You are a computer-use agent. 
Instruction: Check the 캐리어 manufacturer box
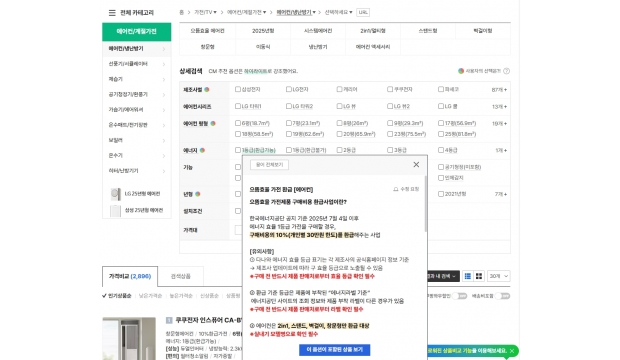(339, 89)
